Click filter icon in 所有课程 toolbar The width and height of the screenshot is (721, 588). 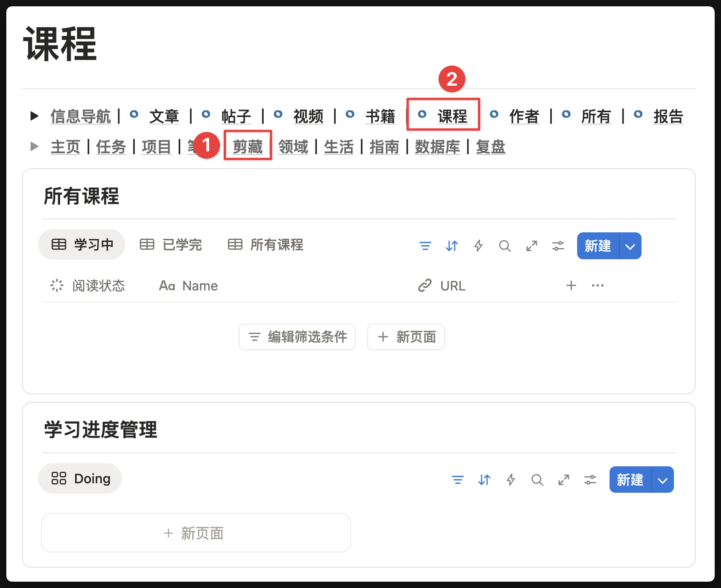click(x=425, y=246)
